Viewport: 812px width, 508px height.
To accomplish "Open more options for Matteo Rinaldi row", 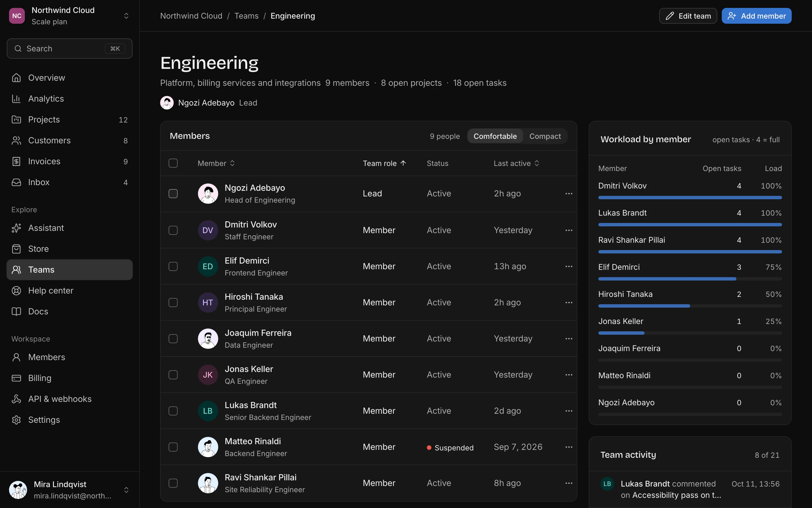I will click(x=569, y=447).
